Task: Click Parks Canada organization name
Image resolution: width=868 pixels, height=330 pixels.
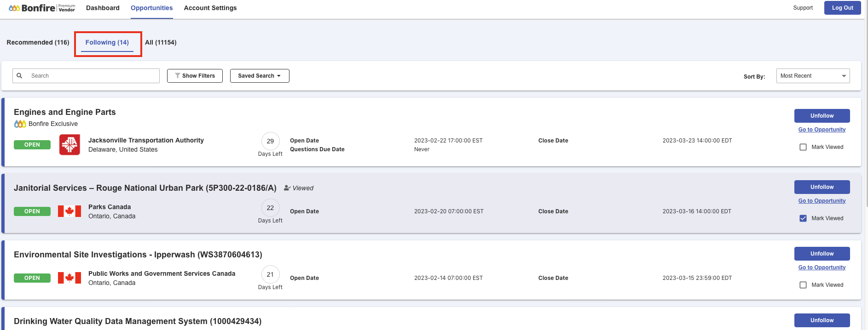Action: point(110,207)
